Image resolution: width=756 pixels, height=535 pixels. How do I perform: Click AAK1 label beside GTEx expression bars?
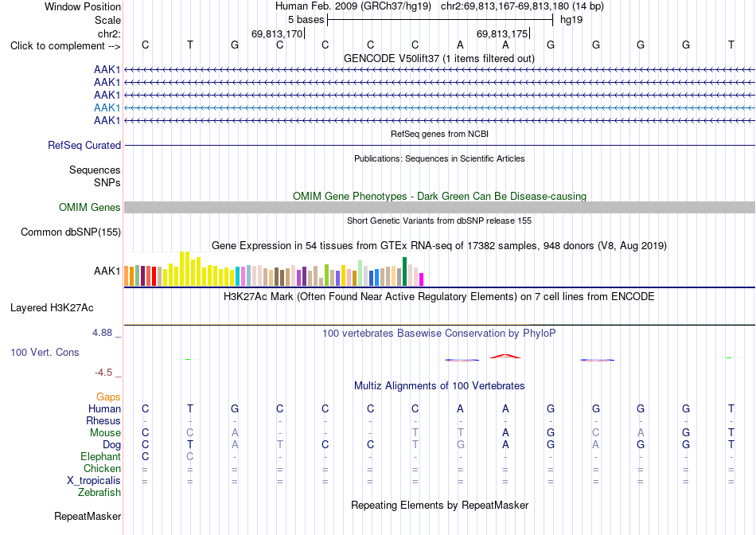107,271
